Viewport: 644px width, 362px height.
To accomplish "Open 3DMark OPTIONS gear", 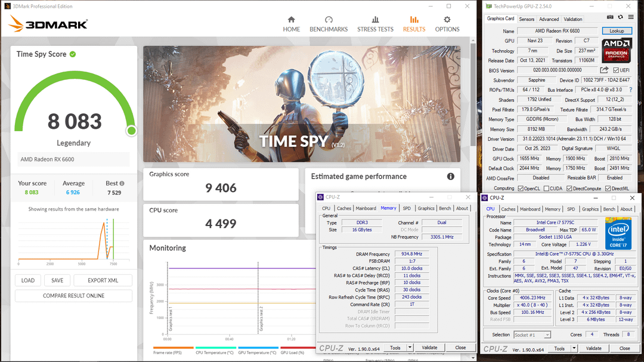I will pyautogui.click(x=447, y=24).
